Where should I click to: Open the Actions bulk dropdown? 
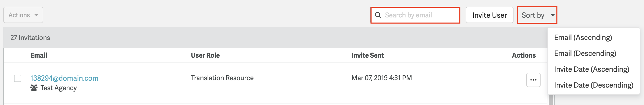(x=23, y=15)
